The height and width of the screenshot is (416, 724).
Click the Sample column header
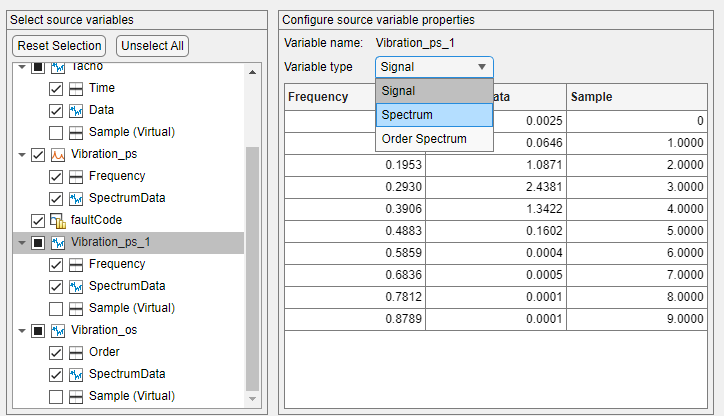click(x=640, y=97)
